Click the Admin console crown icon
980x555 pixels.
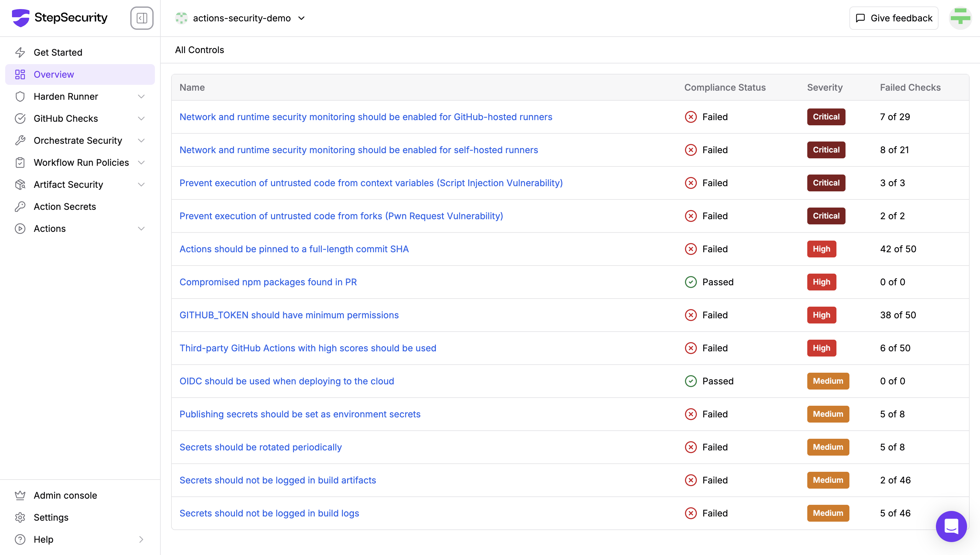[x=20, y=495]
